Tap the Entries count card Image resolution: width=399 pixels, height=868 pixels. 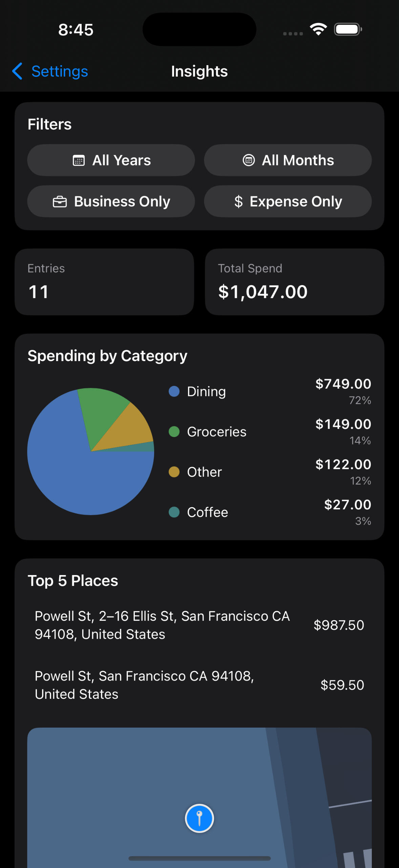click(x=104, y=282)
